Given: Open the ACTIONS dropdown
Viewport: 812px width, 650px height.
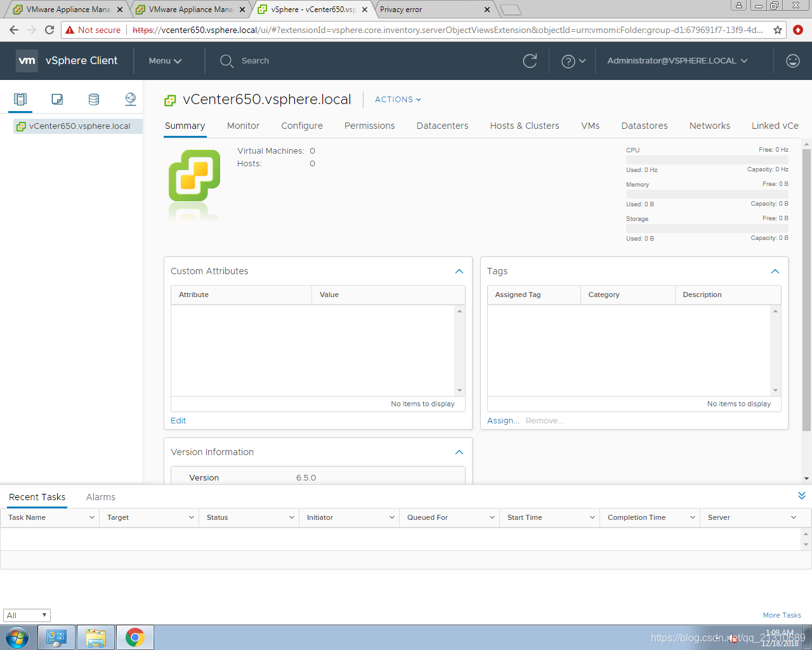Looking at the screenshot, I should click(398, 100).
